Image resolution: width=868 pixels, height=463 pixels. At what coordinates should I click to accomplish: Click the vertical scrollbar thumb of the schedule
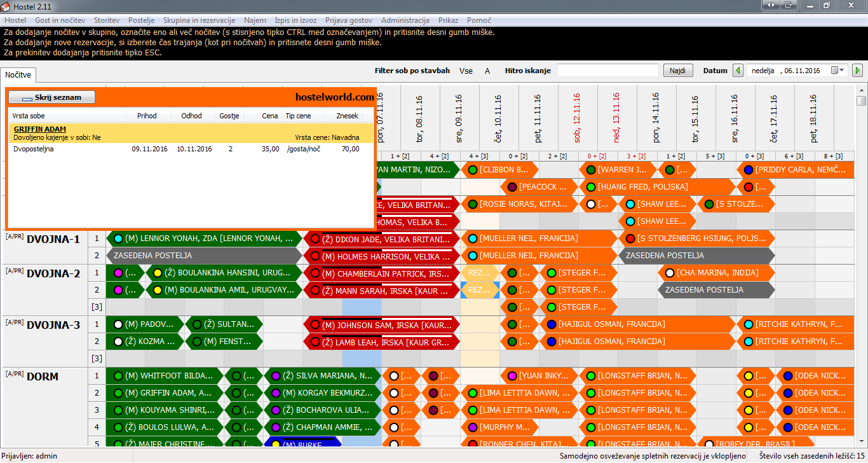pos(861,100)
